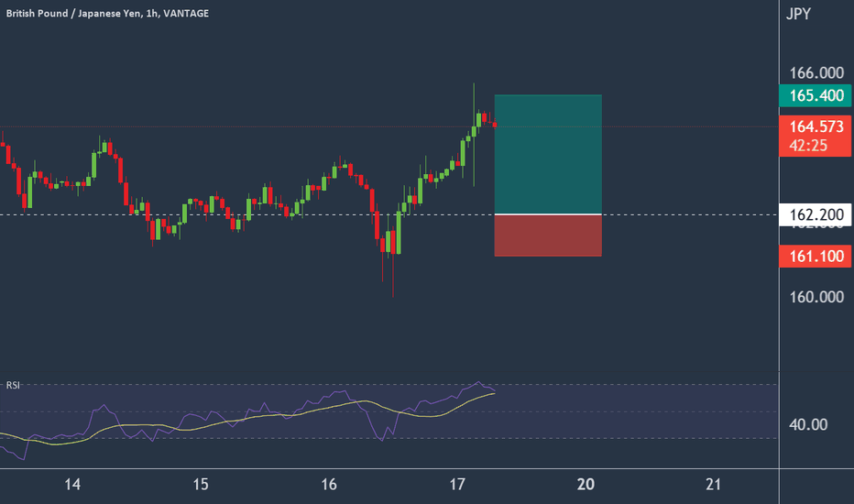
Task: Click date 17 on the time axis
Action: [457, 484]
